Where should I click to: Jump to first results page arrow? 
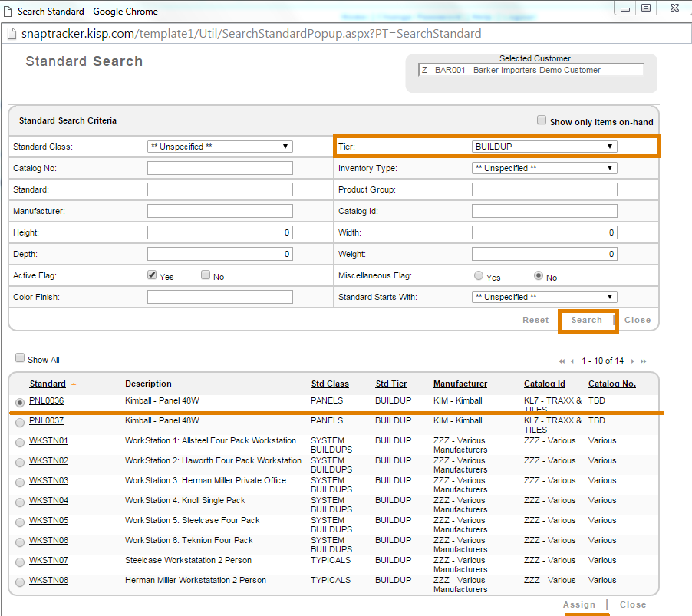tap(562, 361)
